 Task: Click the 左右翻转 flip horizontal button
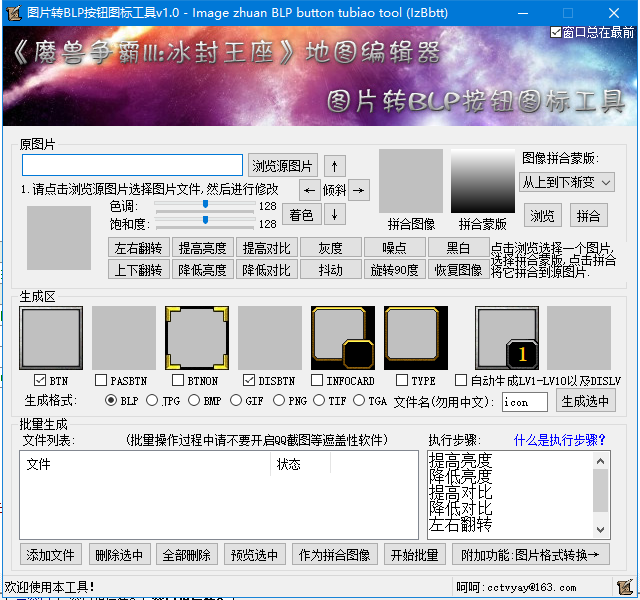pos(139,248)
